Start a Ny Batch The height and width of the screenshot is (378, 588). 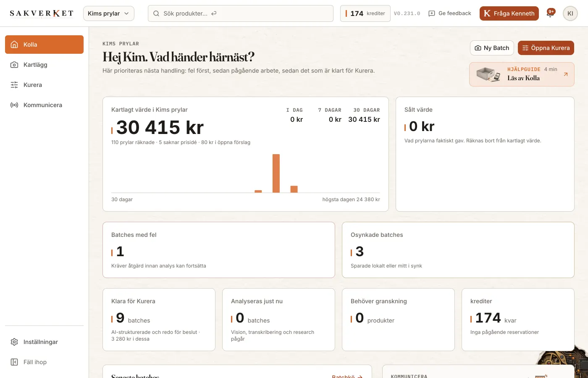(492, 48)
